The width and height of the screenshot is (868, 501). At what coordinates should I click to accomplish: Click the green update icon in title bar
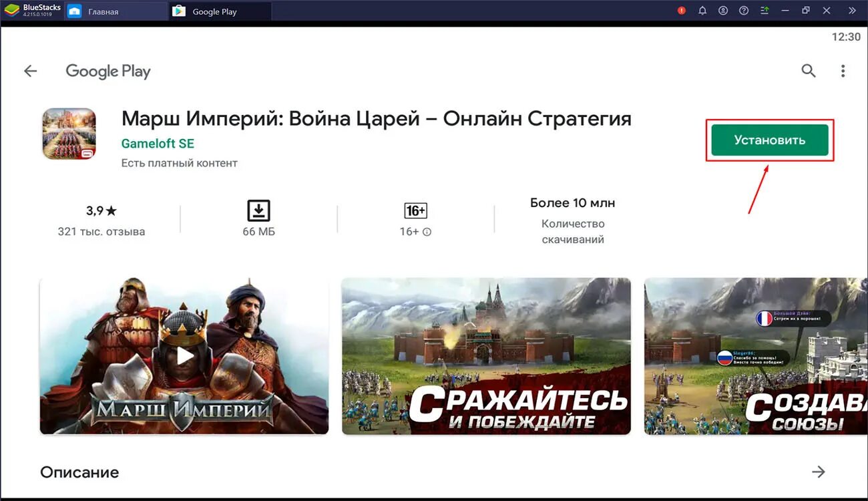point(765,11)
